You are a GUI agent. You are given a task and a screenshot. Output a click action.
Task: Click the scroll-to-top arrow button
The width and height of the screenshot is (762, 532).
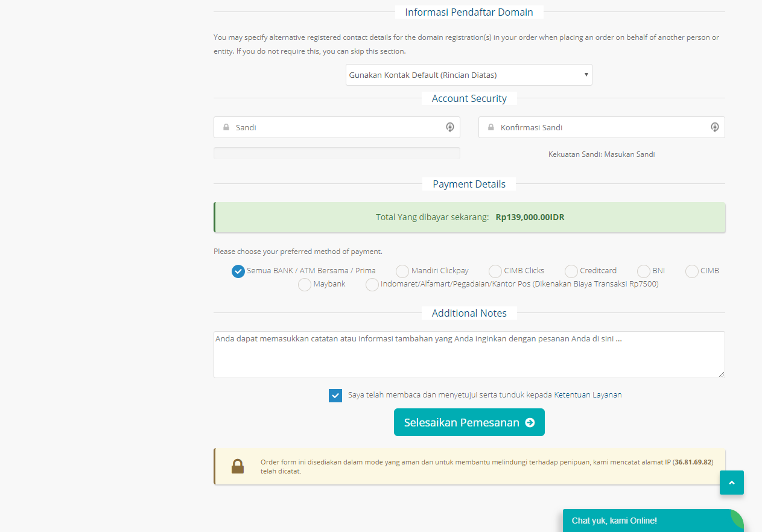(731, 483)
